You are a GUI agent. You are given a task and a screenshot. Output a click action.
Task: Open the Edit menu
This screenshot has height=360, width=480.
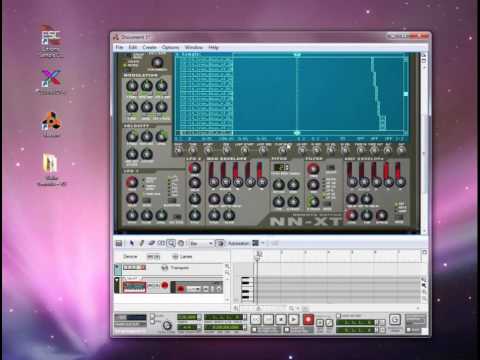tap(133, 47)
